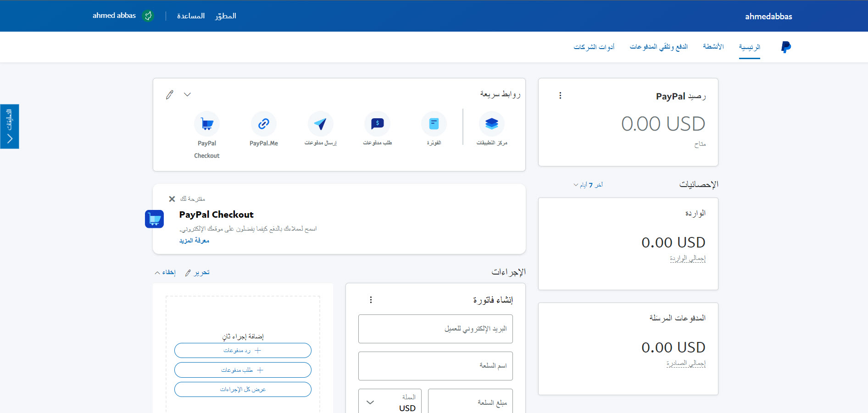
Task: Click the blue cart icon of suggested card
Action: point(155,219)
